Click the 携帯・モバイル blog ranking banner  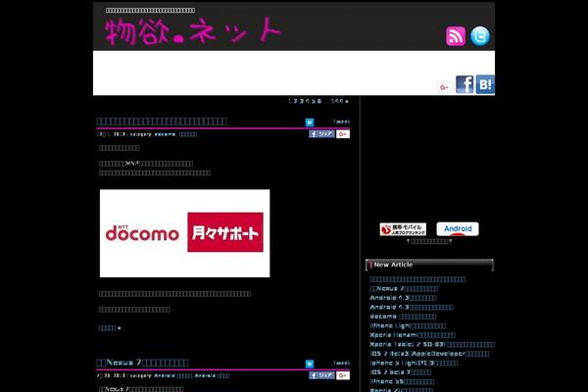tap(403, 229)
